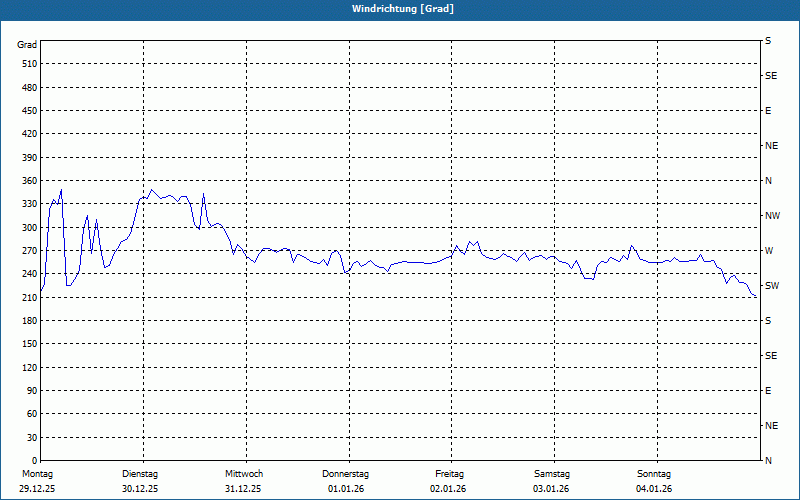This screenshot has height=500, width=800.
Task: Click the 450 degree axis label
Action: pyautogui.click(x=30, y=111)
